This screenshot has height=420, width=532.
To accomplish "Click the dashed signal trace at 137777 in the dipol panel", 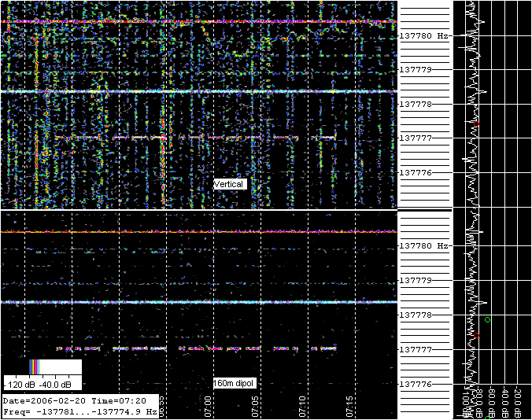I will pyautogui.click(x=196, y=348).
